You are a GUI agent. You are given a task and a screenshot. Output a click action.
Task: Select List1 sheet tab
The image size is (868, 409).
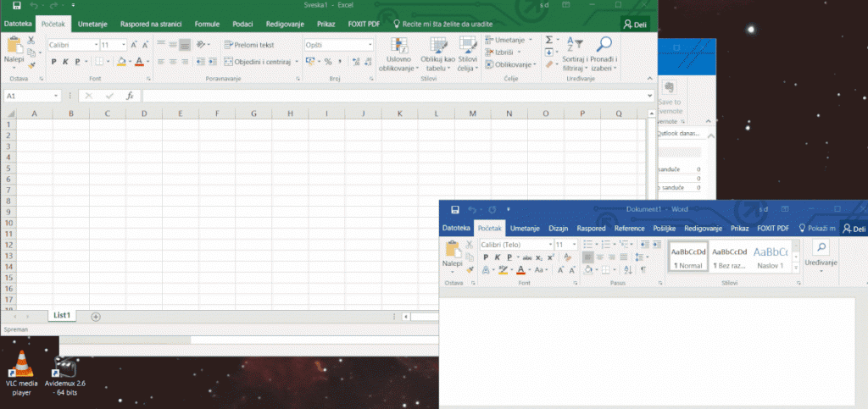pos(62,315)
